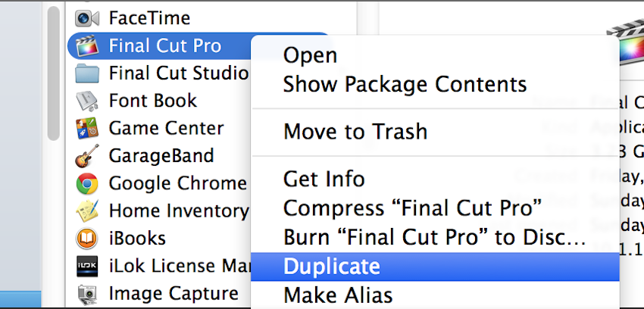Select Compress "Final Cut Pro" option
Screen dimensions: 644x309
(x=413, y=208)
